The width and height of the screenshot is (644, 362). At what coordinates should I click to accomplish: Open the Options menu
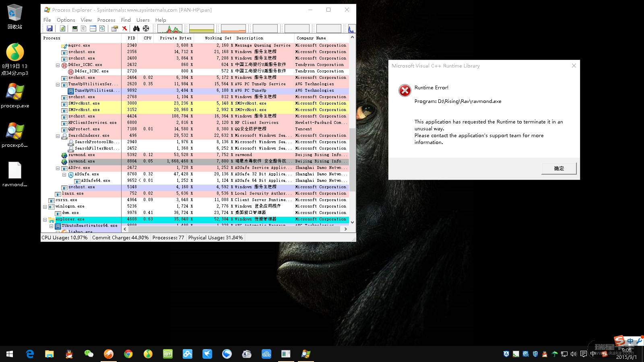coord(66,20)
